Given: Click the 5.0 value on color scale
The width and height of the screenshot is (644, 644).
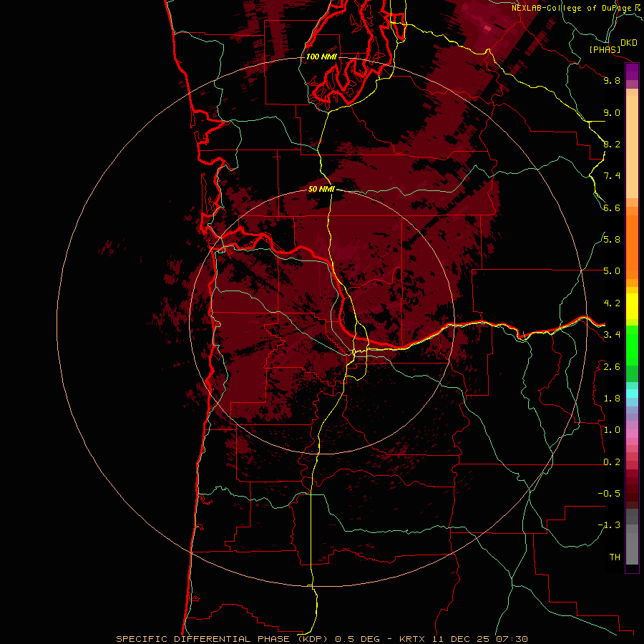Looking at the screenshot, I should tap(612, 271).
